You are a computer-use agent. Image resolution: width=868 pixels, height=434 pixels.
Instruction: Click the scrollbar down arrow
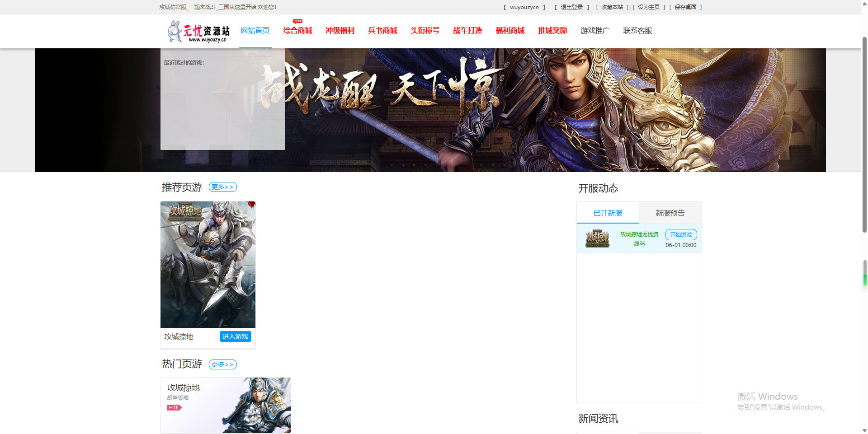tap(865, 430)
